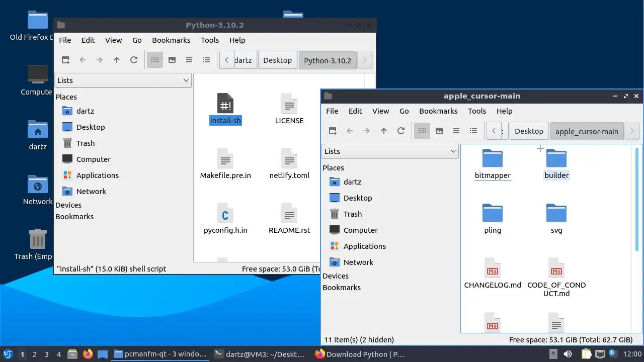
Task: Click Desktop path button in apple_cursor-main window
Action: (x=529, y=131)
